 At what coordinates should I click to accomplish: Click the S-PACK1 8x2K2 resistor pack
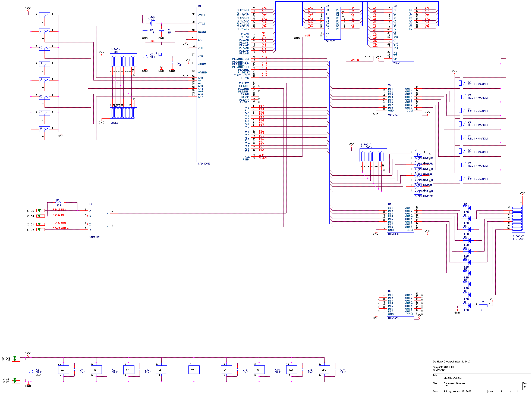(124, 60)
